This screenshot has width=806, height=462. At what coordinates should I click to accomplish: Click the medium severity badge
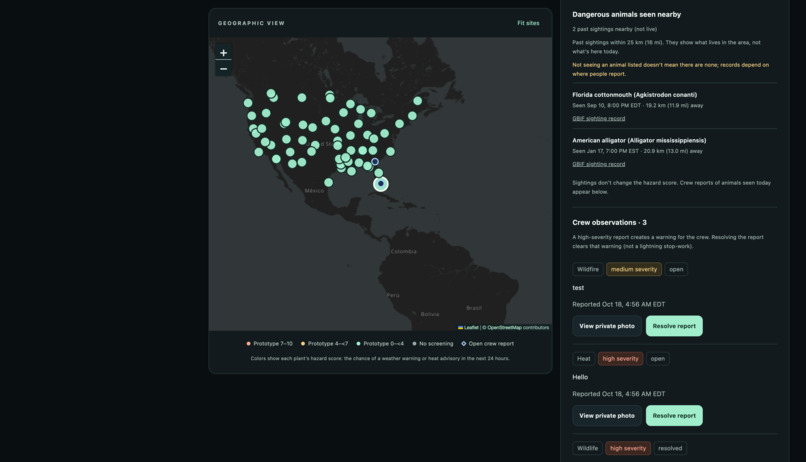coord(633,269)
